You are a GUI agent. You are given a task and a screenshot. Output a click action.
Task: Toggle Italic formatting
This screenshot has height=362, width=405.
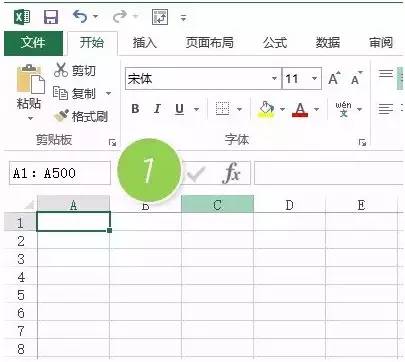pyautogui.click(x=157, y=109)
